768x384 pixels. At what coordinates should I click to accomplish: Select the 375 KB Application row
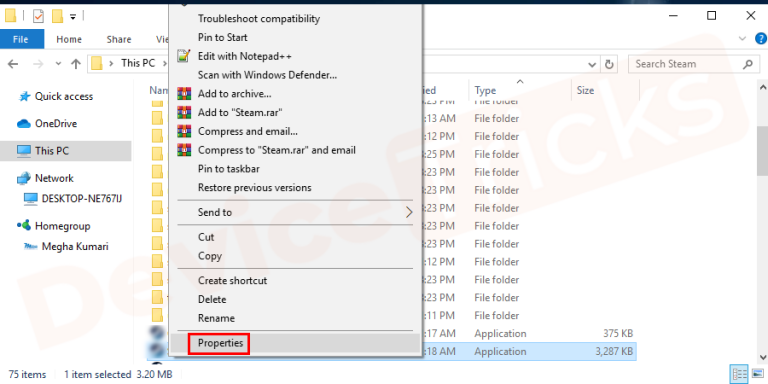[392, 333]
